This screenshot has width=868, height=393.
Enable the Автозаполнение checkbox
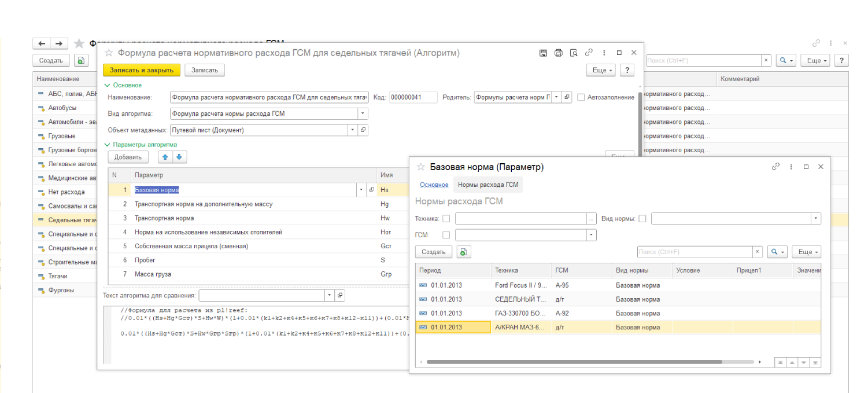581,97
